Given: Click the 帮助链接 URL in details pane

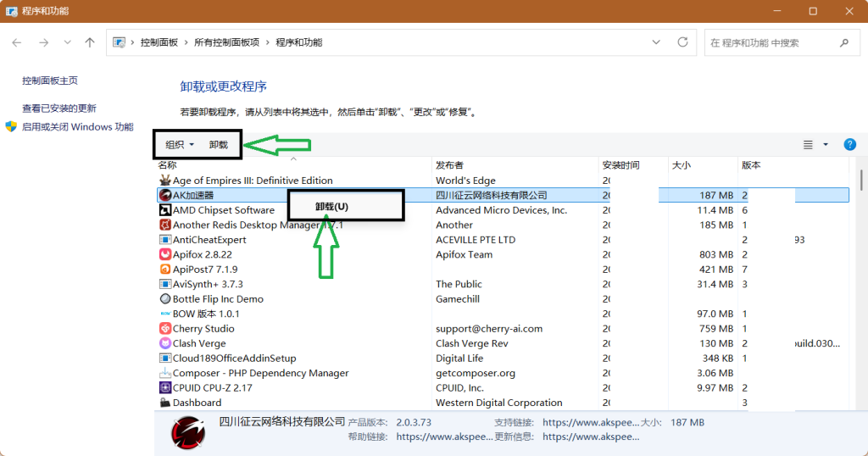Looking at the screenshot, I should coord(444,437).
